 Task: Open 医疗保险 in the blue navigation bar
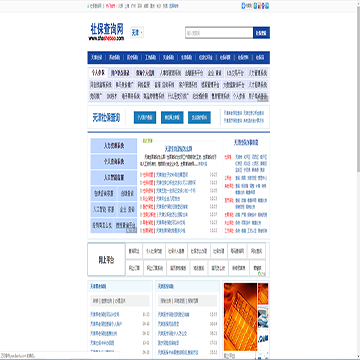pyautogui.click(x=132, y=57)
